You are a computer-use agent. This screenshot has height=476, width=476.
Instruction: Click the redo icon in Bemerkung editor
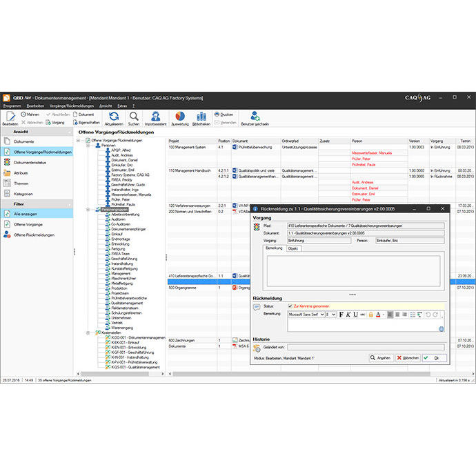click(435, 315)
